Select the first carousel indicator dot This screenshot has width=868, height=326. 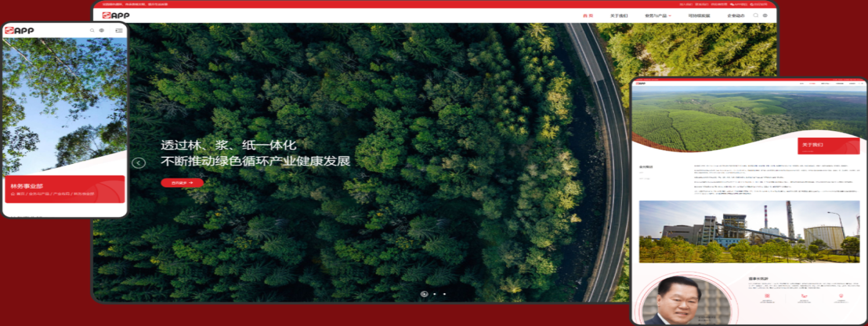click(x=424, y=294)
